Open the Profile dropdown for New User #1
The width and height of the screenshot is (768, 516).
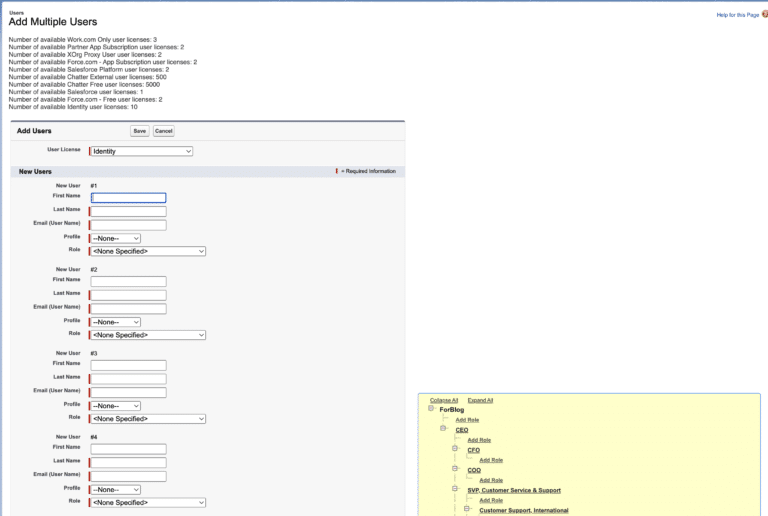pos(116,238)
